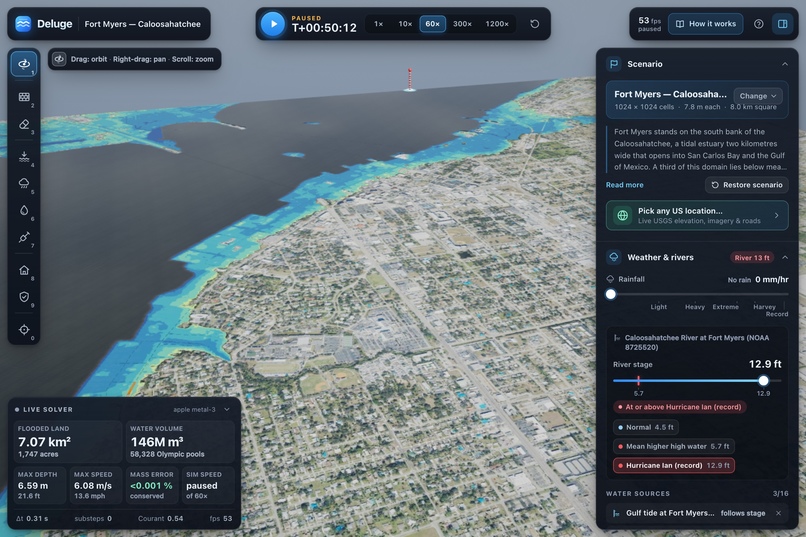Click the Max Depth 6.59 m card

tap(40, 485)
